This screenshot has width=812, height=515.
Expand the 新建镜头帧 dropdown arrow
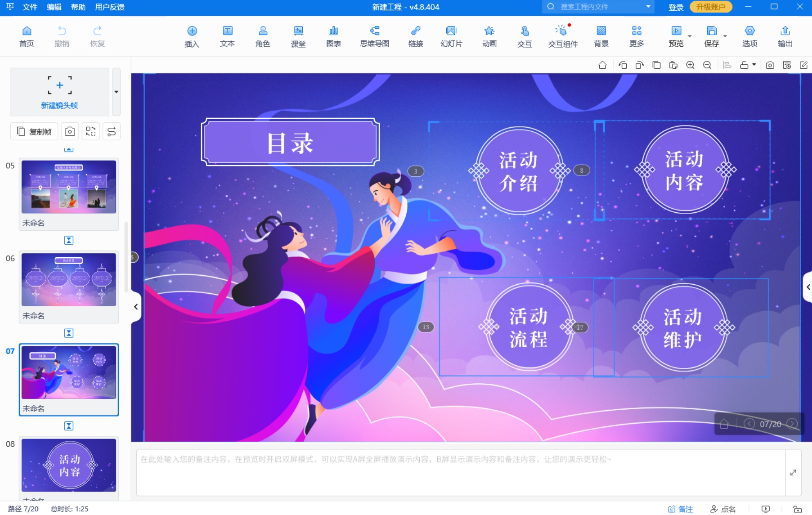click(116, 92)
